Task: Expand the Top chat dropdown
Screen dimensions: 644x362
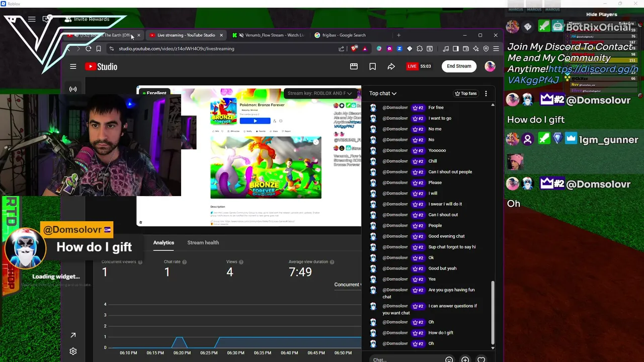Action: (383, 94)
